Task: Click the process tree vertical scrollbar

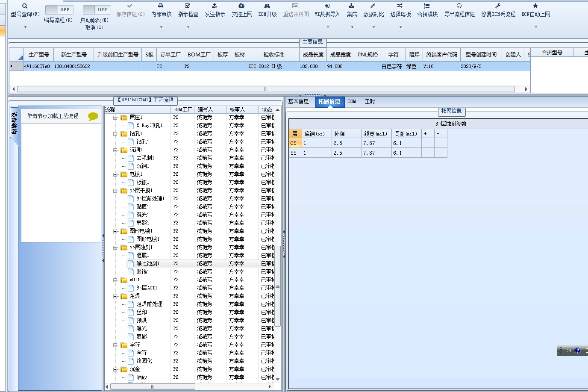Action: (x=277, y=286)
